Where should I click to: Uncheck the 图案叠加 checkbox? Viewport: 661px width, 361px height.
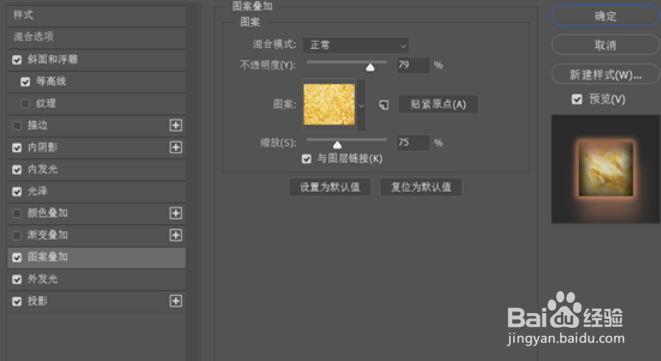click(17, 257)
